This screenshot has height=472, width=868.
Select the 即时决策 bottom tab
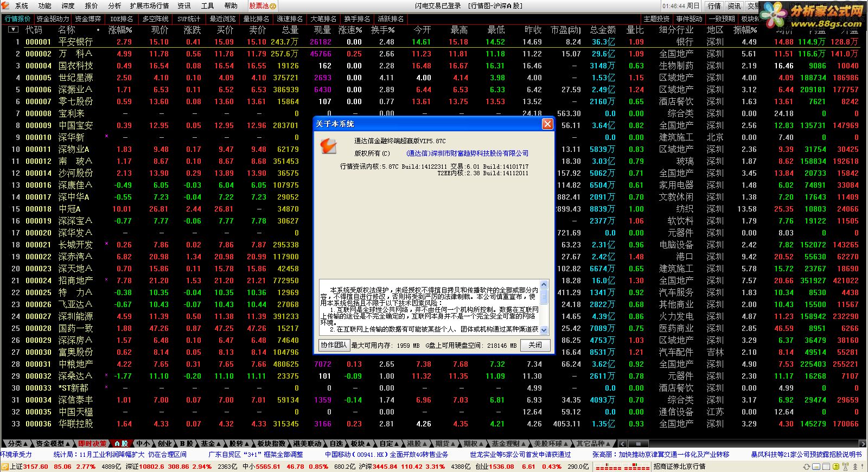coord(92,443)
